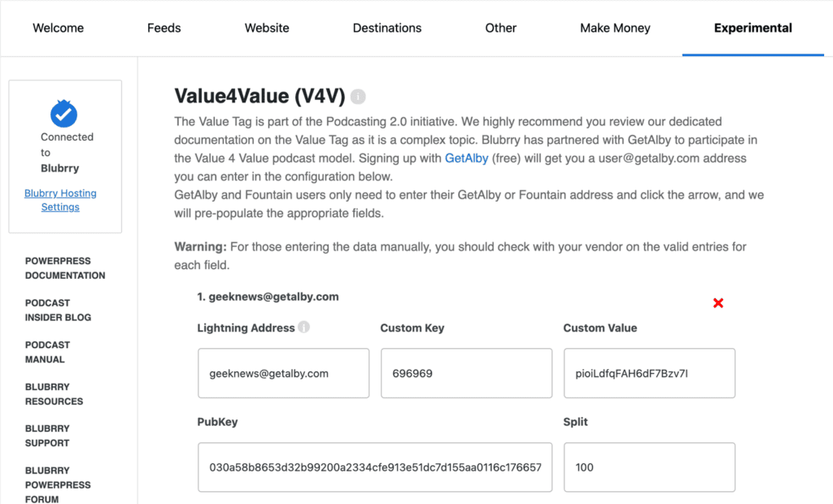
Task: Click the Value4Value heading info icon
Action: tap(358, 97)
